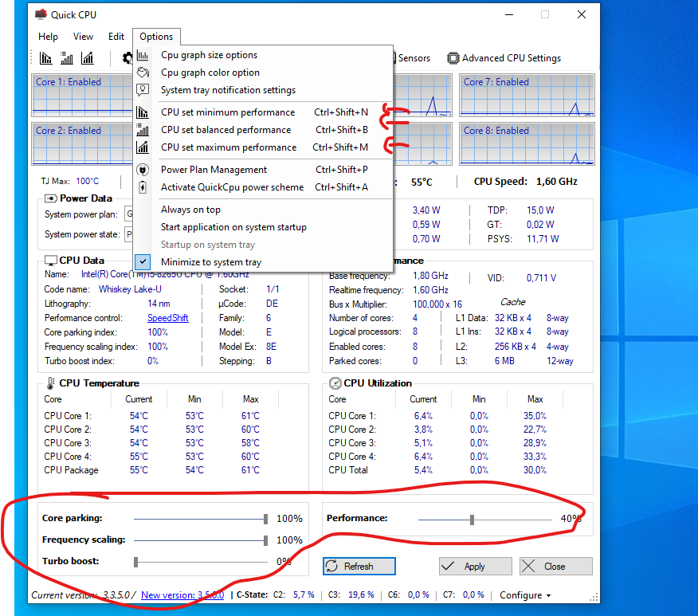Open the View menu
698x616 pixels.
click(x=83, y=37)
